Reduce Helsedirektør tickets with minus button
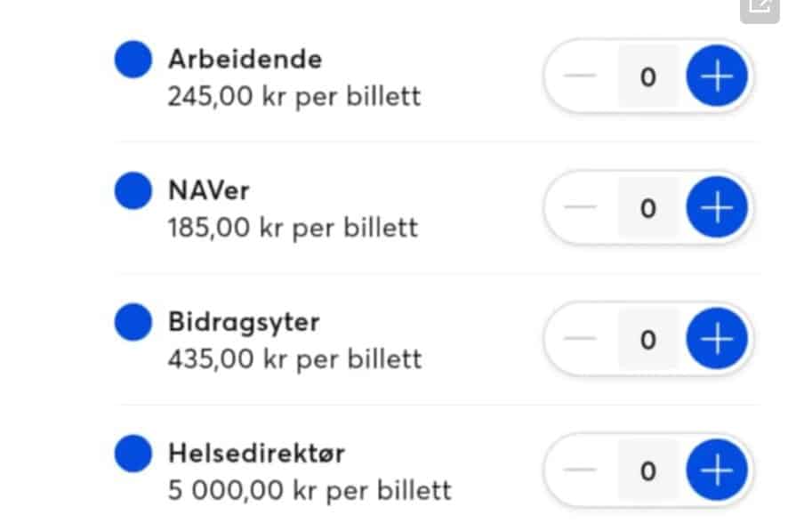This screenshot has width=812, height=531. point(581,471)
